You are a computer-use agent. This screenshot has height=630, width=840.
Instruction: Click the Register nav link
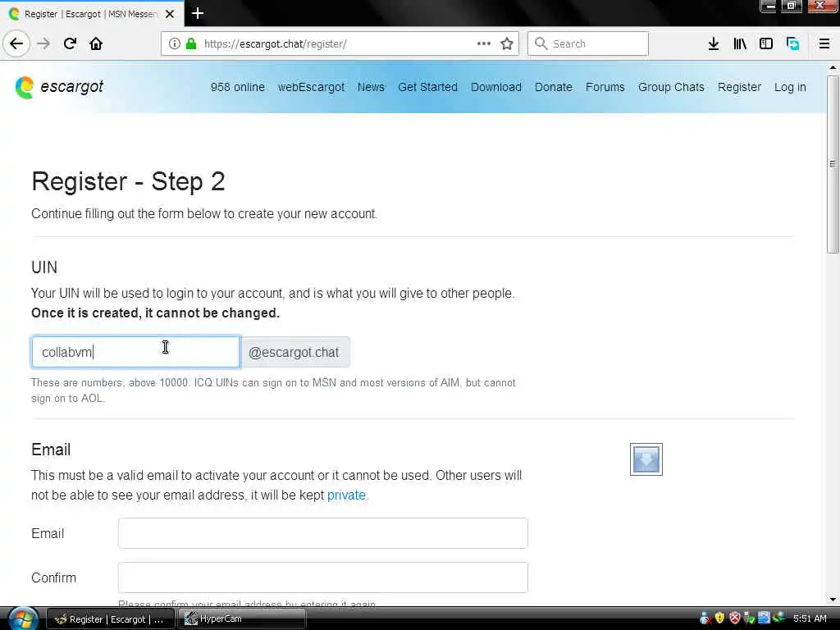739,87
